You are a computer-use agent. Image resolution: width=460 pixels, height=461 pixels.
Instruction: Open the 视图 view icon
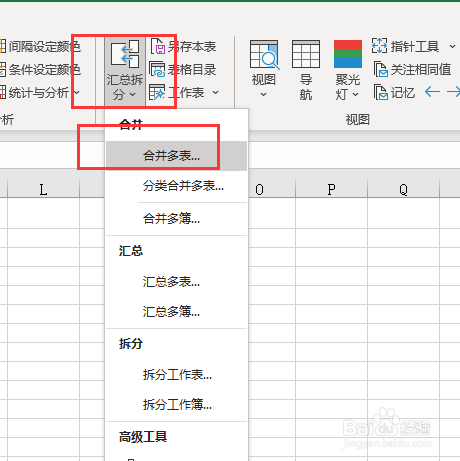tap(264, 54)
